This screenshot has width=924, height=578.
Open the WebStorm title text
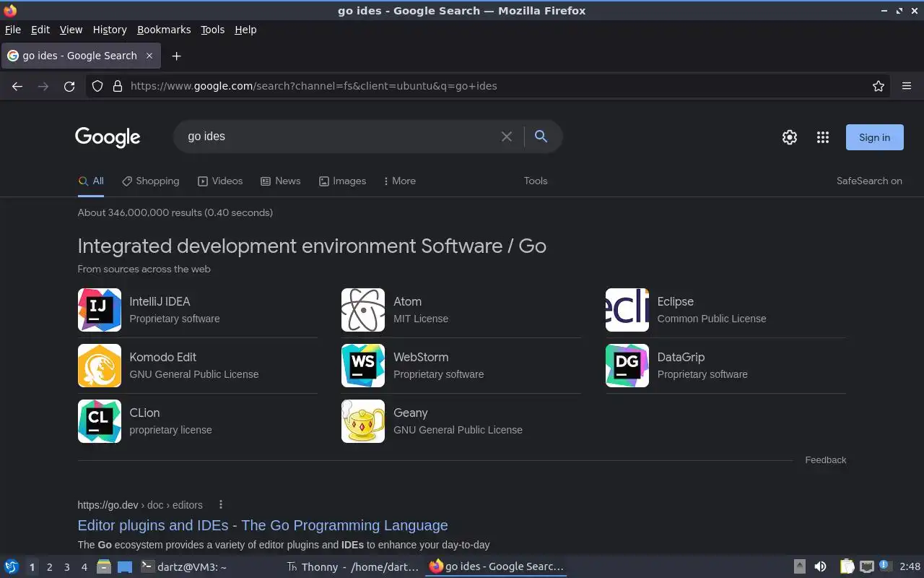tap(421, 358)
